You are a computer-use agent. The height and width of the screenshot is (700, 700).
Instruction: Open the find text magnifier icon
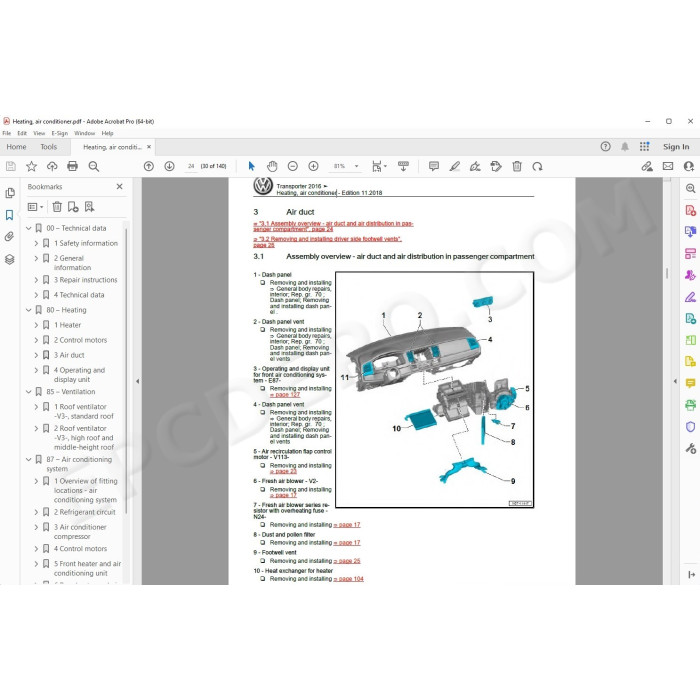pos(94,167)
